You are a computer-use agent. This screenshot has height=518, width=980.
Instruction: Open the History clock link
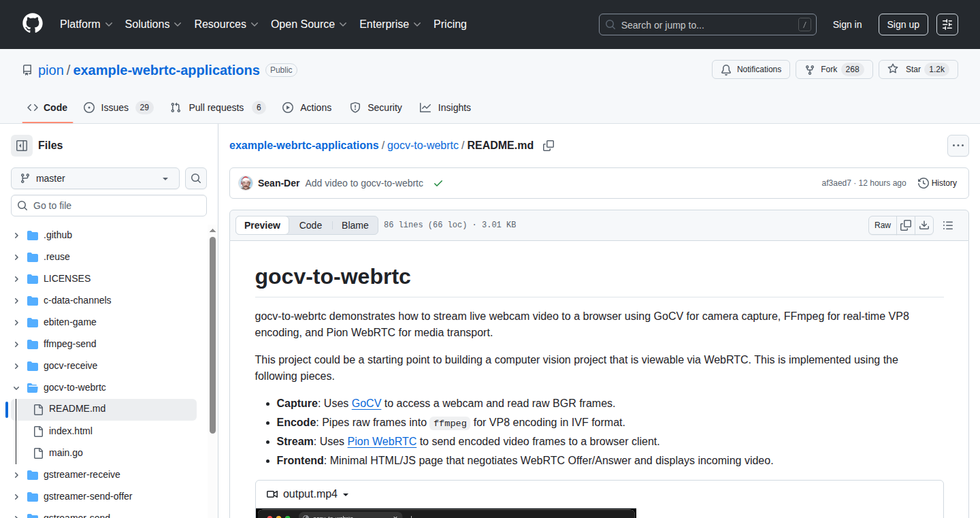pyautogui.click(x=937, y=183)
